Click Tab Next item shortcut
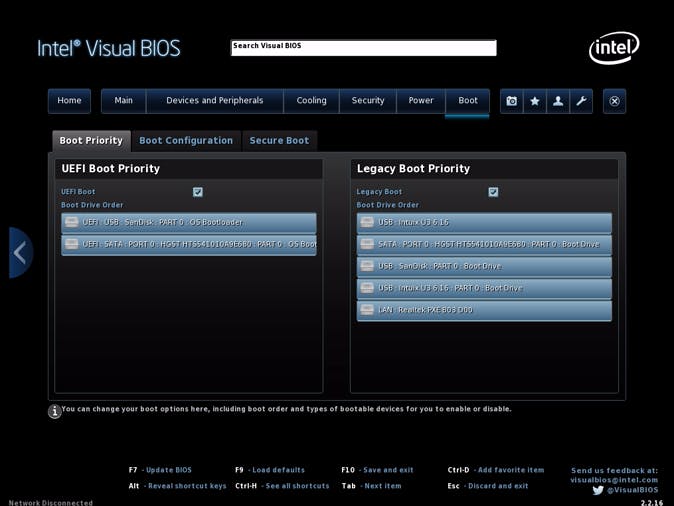Screen dimensions: 674x506 coord(371,486)
